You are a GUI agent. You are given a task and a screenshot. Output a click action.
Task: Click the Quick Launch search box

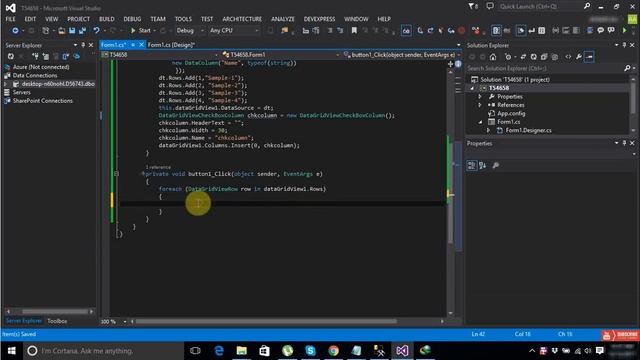click(541, 6)
